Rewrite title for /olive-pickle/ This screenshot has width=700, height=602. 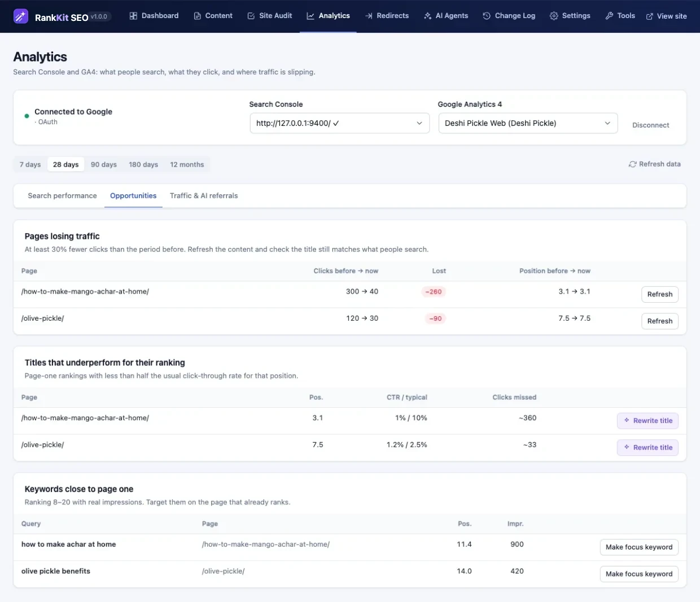pos(648,447)
